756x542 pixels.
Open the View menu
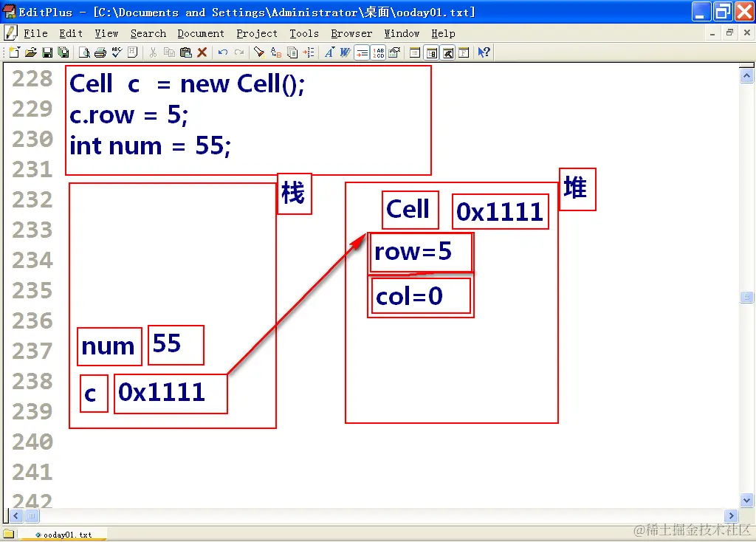pos(106,33)
